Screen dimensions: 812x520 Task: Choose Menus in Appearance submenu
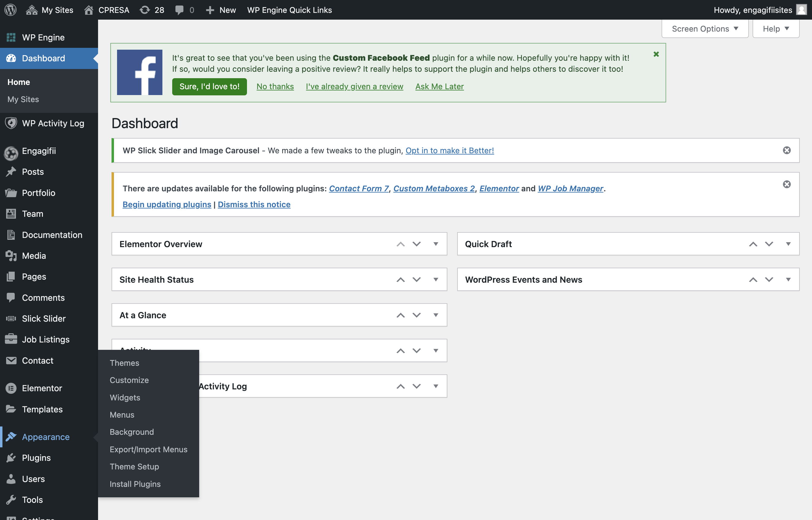122,415
